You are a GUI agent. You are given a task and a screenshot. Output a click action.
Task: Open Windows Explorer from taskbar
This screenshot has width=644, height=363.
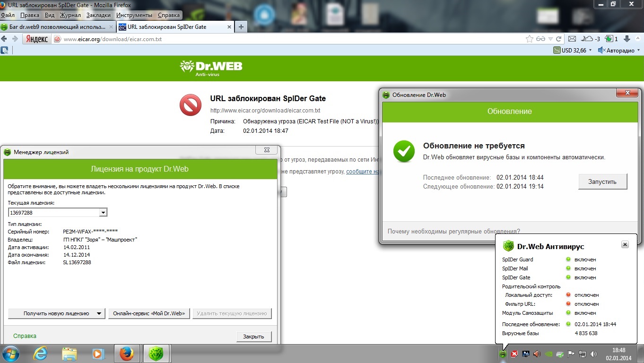pos(69,354)
